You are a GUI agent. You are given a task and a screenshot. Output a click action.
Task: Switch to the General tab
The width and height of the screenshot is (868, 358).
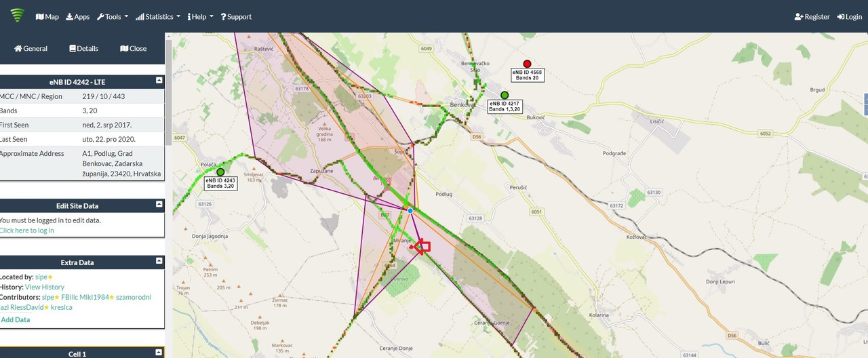(x=31, y=49)
